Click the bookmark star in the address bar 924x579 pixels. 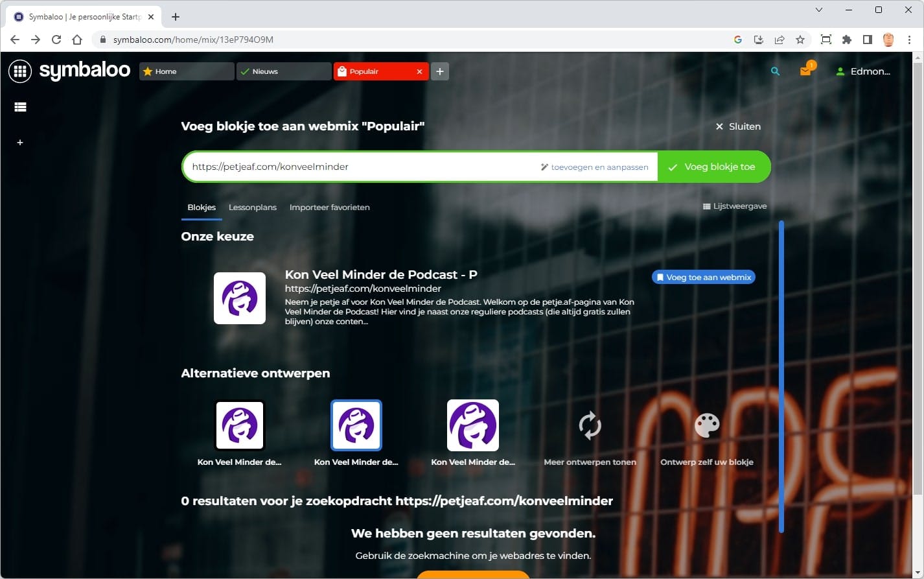[x=800, y=40]
